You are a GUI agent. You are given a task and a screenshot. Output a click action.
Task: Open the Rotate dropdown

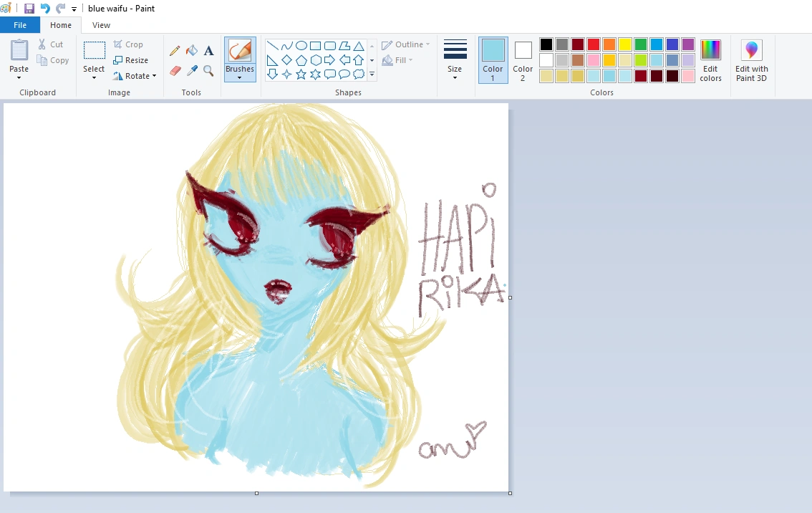tap(135, 75)
